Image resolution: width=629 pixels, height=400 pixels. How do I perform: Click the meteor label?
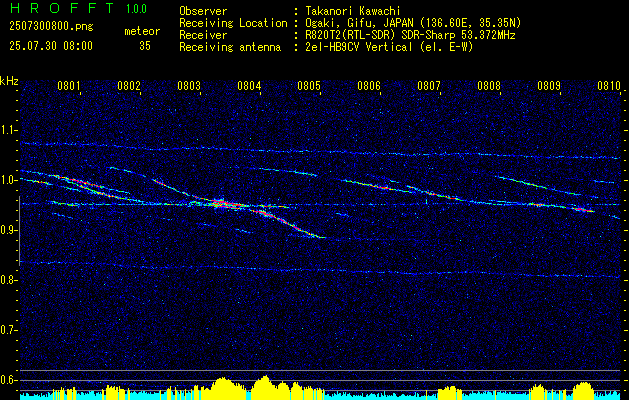tap(142, 32)
